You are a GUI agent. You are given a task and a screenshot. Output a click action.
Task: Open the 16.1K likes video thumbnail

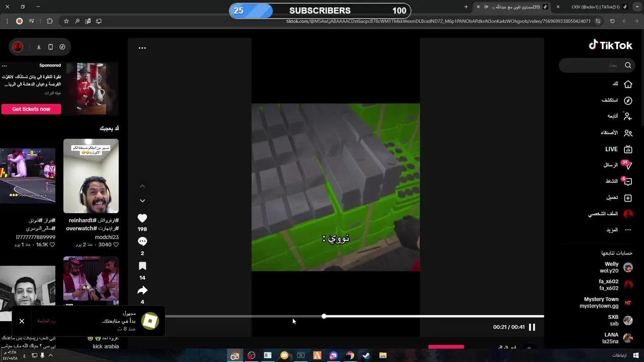point(28,175)
